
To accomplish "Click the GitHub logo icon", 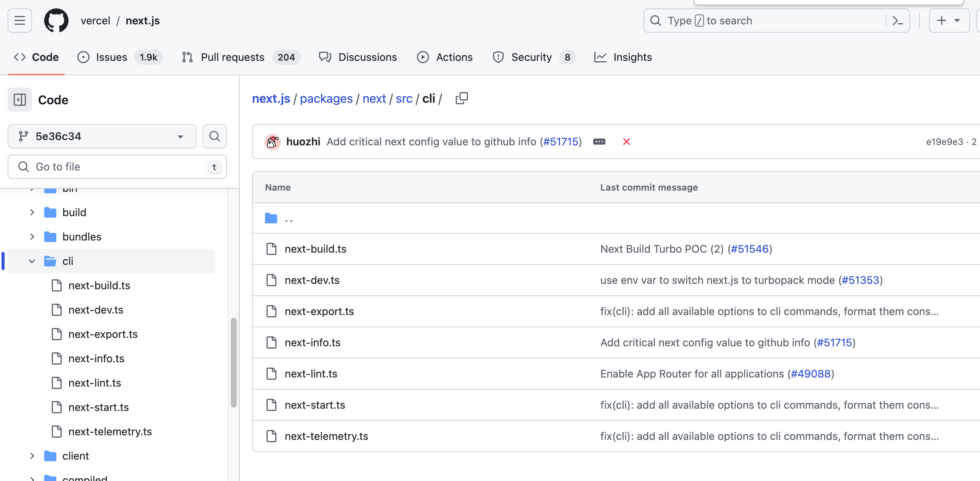I will 56,21.
